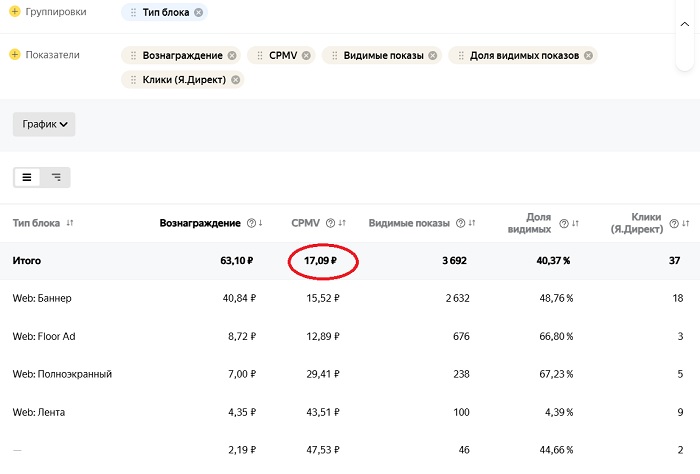Show help for Видимые показы column

[460, 223]
